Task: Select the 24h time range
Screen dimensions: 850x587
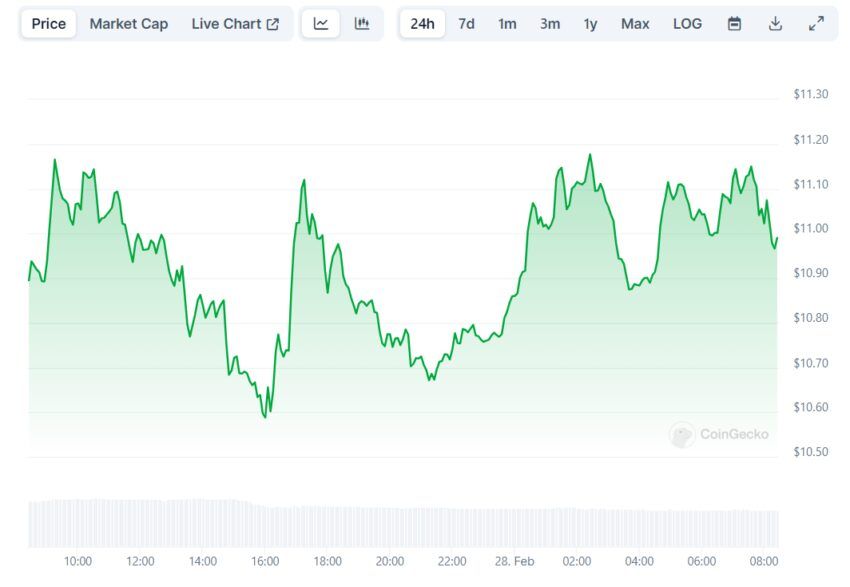Action: (422, 24)
